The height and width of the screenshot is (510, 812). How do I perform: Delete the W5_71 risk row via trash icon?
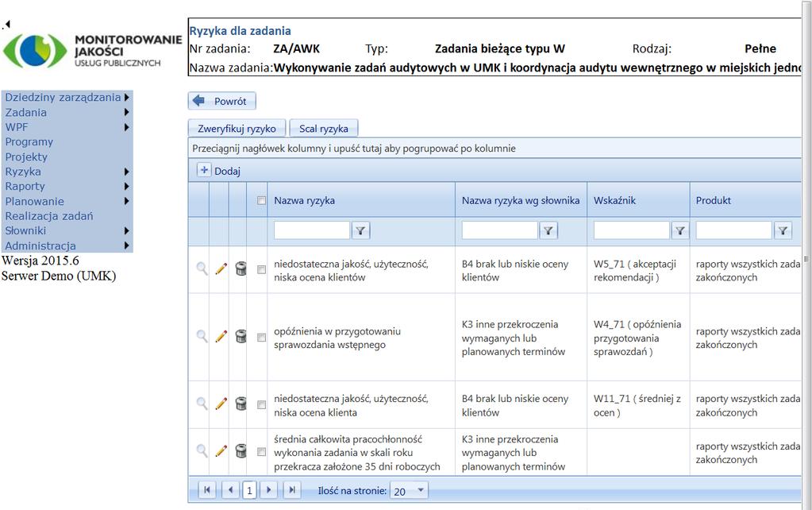241,269
